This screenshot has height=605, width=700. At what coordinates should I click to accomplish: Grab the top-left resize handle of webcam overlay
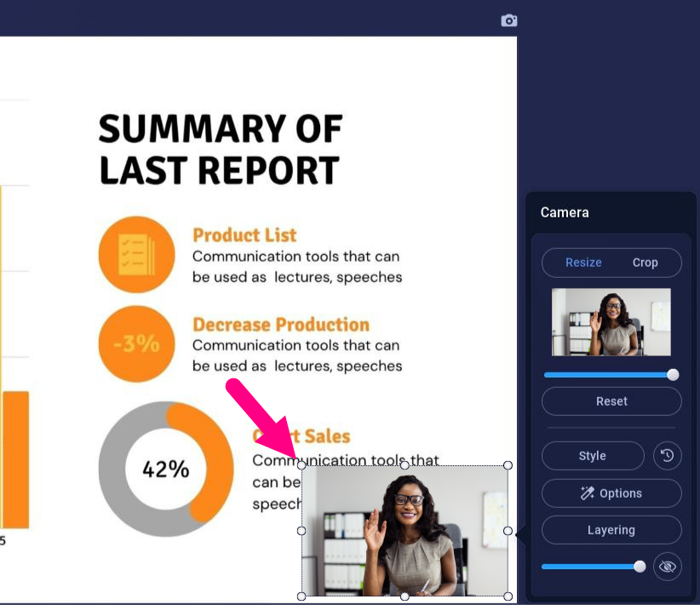click(301, 465)
